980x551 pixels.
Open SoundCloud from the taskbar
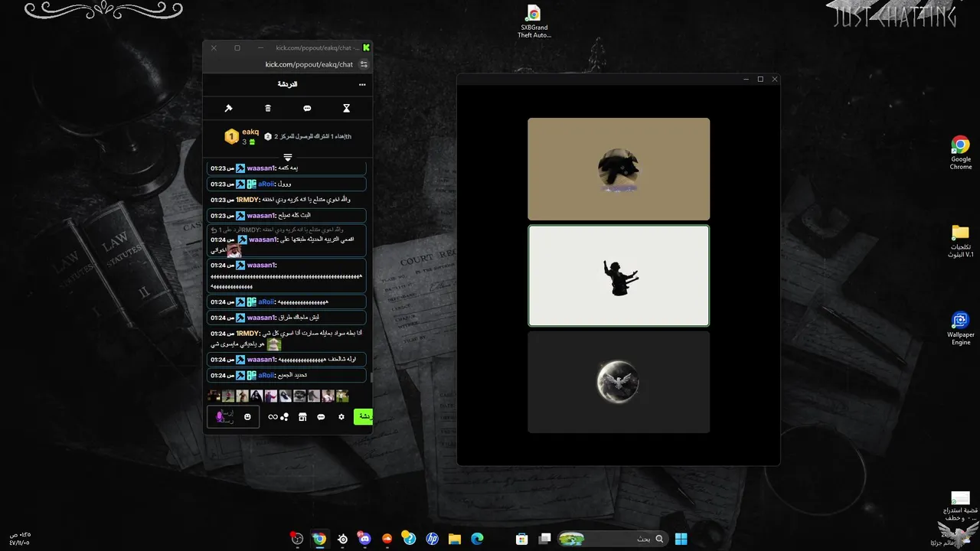coord(387,539)
